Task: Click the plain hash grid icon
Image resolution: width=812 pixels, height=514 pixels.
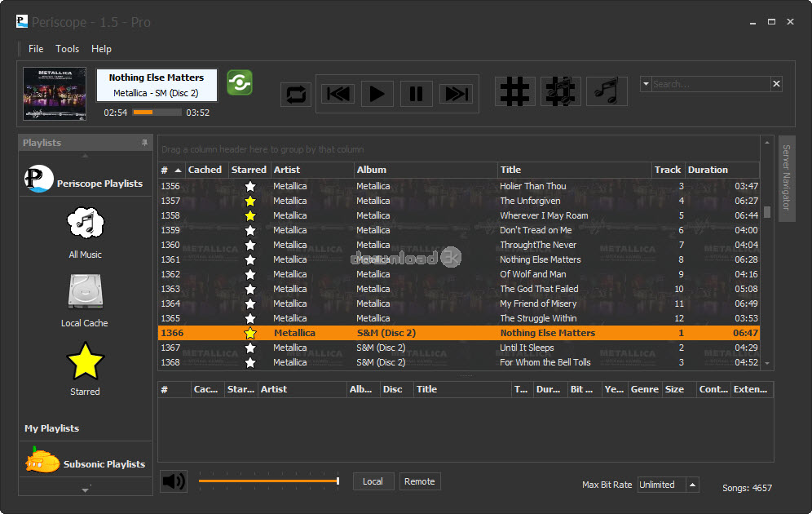Action: click(x=514, y=91)
